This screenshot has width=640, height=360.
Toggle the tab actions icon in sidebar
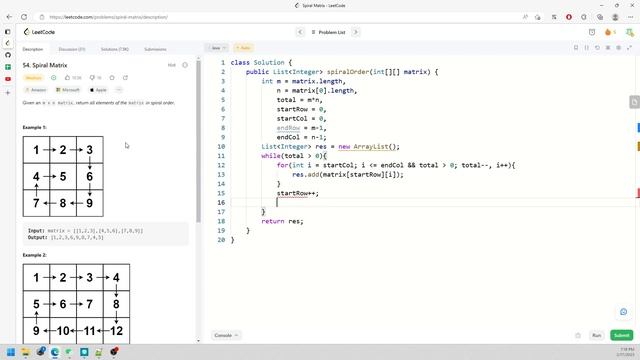[8, 31]
